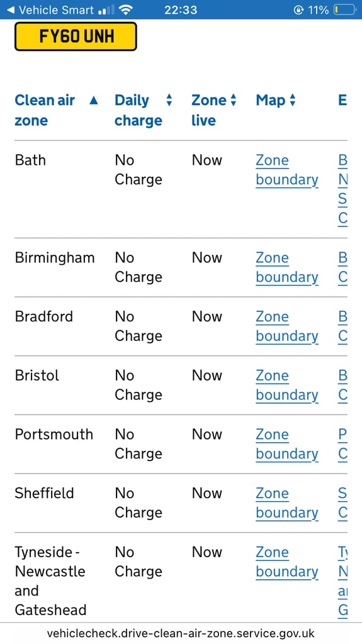Tap the battery indicator icon

click(x=344, y=10)
